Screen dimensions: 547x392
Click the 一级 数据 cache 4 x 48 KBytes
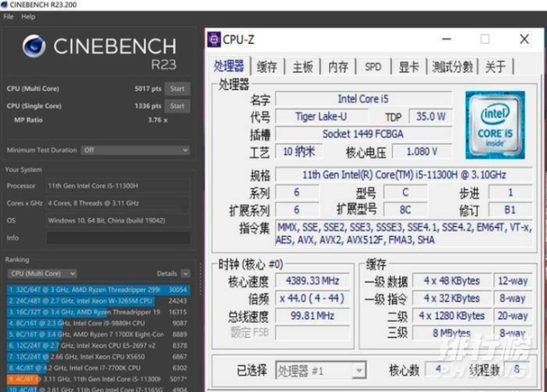pos(452,281)
